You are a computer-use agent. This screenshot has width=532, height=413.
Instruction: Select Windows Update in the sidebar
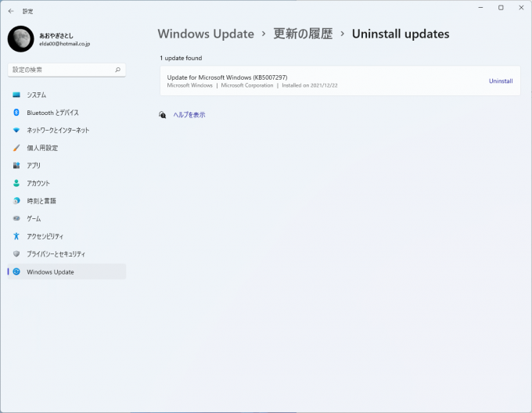(x=66, y=271)
